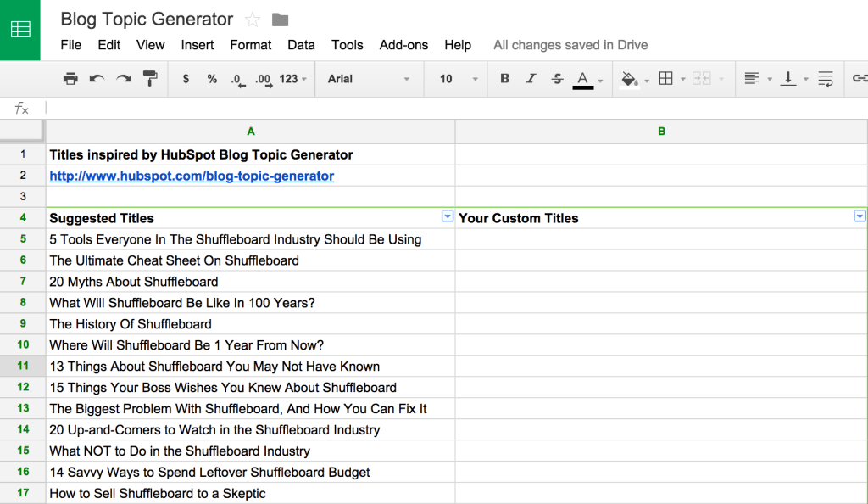This screenshot has height=504, width=868.
Task: Open the Help menu
Action: click(x=458, y=45)
